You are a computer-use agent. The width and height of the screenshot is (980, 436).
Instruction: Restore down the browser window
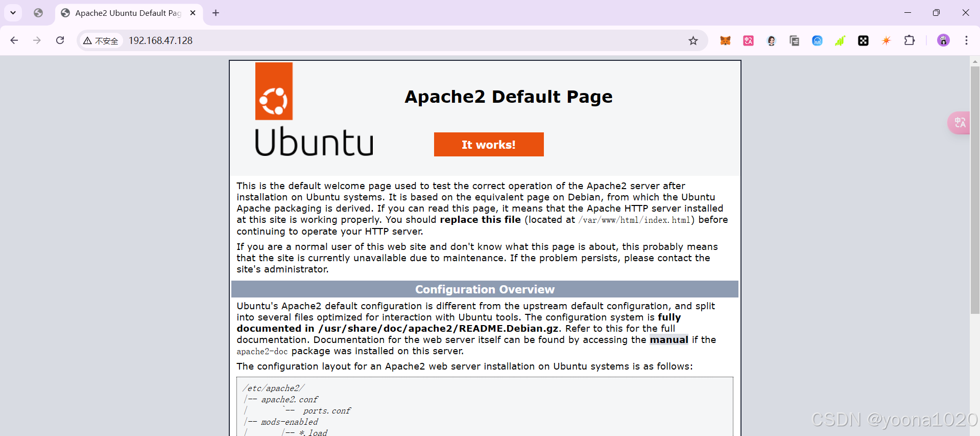[936, 13]
